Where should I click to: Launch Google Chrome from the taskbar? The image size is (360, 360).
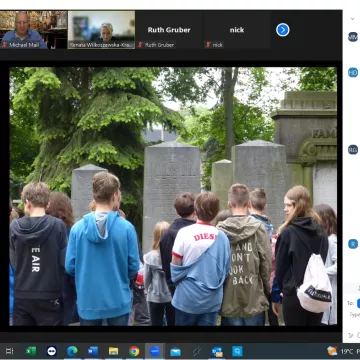(134, 351)
